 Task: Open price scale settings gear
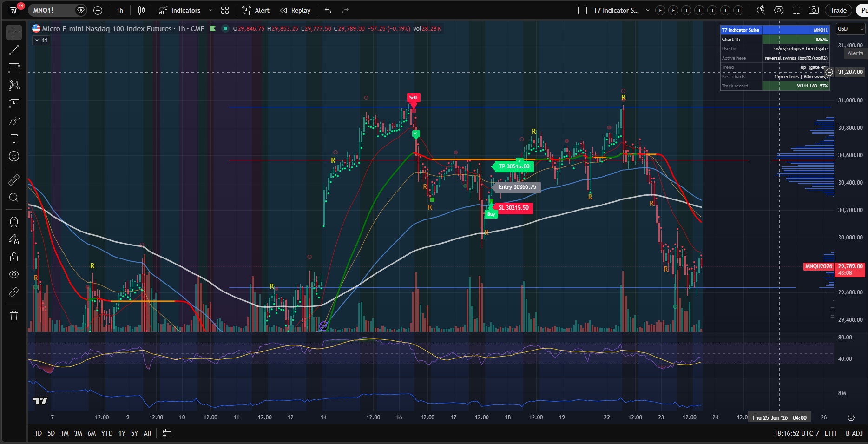pos(851,417)
